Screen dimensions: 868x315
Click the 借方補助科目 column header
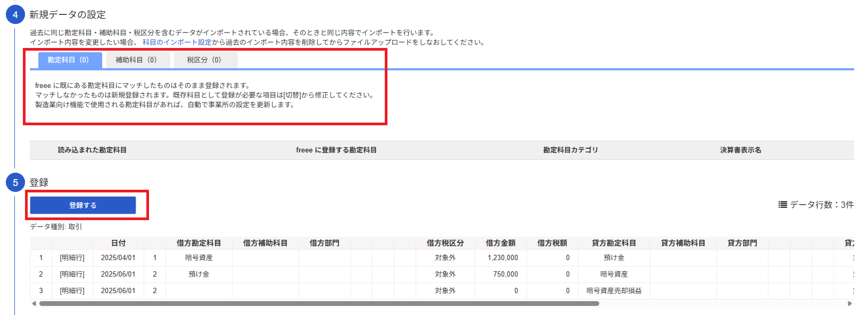point(265,243)
